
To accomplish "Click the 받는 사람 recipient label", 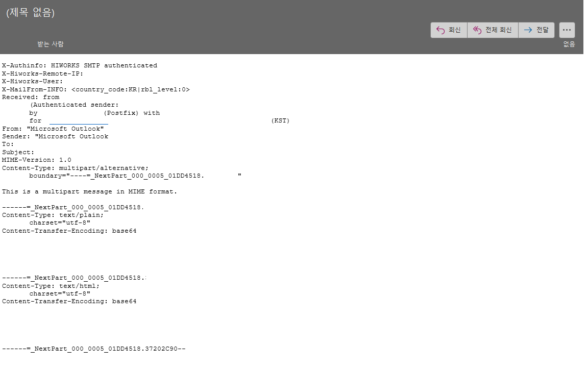I will [51, 44].
